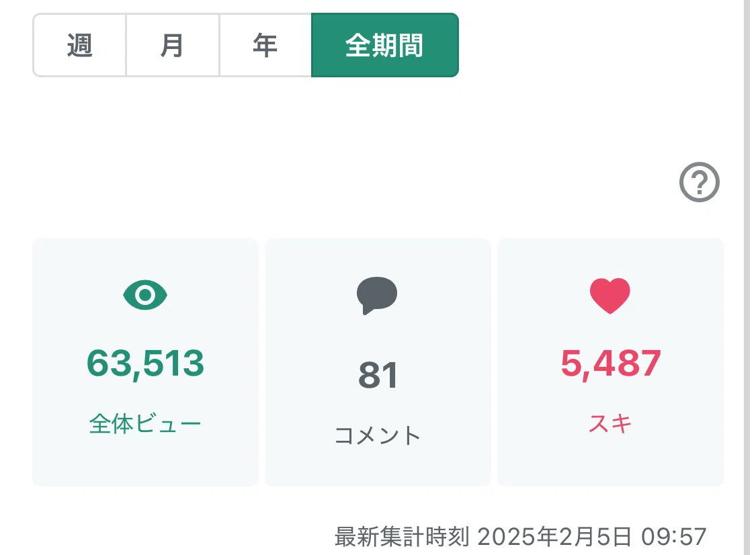Select the green 全期間 tab
Image resolution: width=756 pixels, height=555 pixels.
pos(385,45)
